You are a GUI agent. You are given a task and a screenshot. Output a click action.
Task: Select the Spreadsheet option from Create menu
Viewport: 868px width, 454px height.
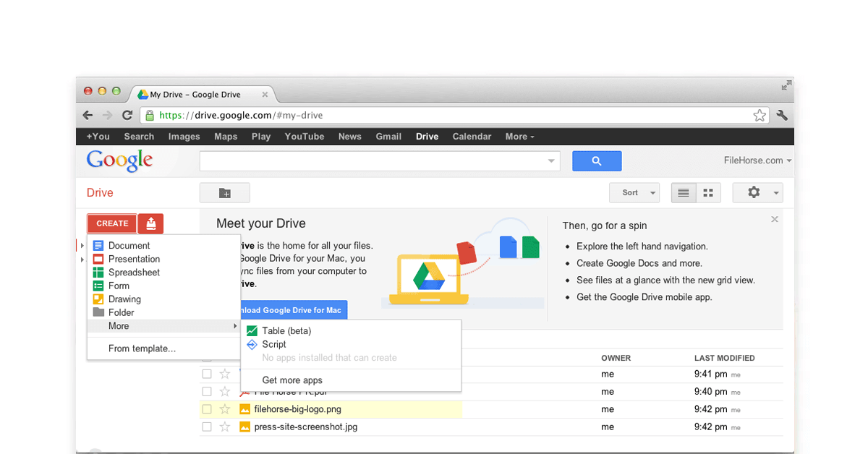pyautogui.click(x=133, y=272)
